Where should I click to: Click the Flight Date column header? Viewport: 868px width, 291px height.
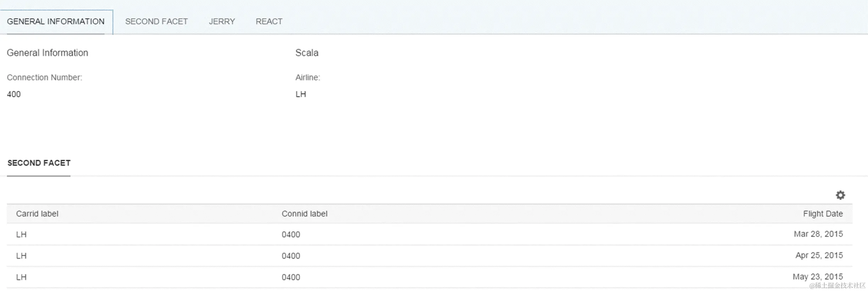point(823,214)
